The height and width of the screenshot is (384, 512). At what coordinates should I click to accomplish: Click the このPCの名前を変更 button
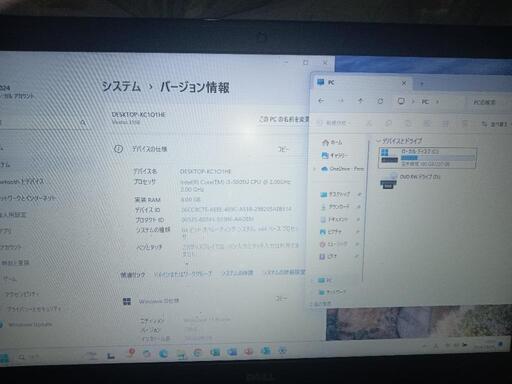click(x=284, y=119)
